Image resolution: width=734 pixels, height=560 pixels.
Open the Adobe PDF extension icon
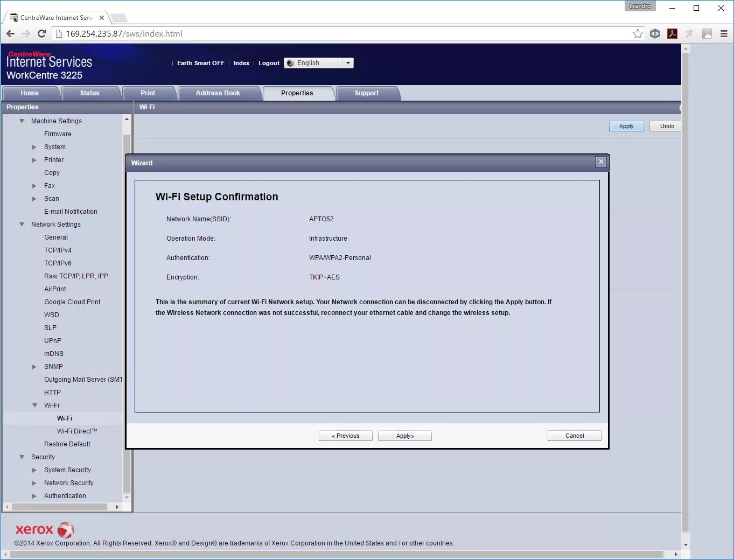[672, 34]
